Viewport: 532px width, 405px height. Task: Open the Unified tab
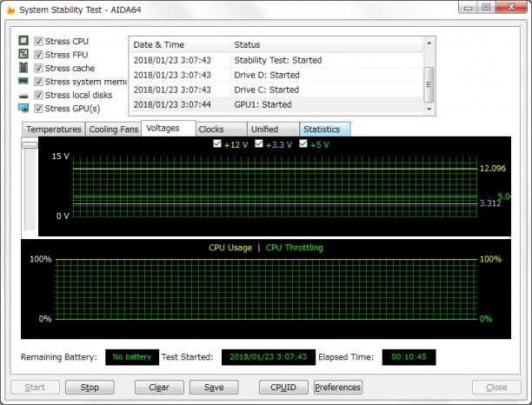point(273,129)
